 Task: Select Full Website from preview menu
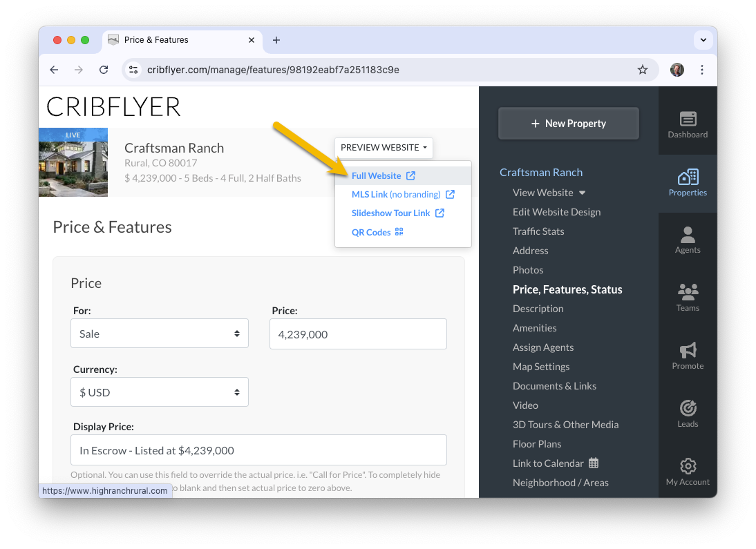pos(403,175)
